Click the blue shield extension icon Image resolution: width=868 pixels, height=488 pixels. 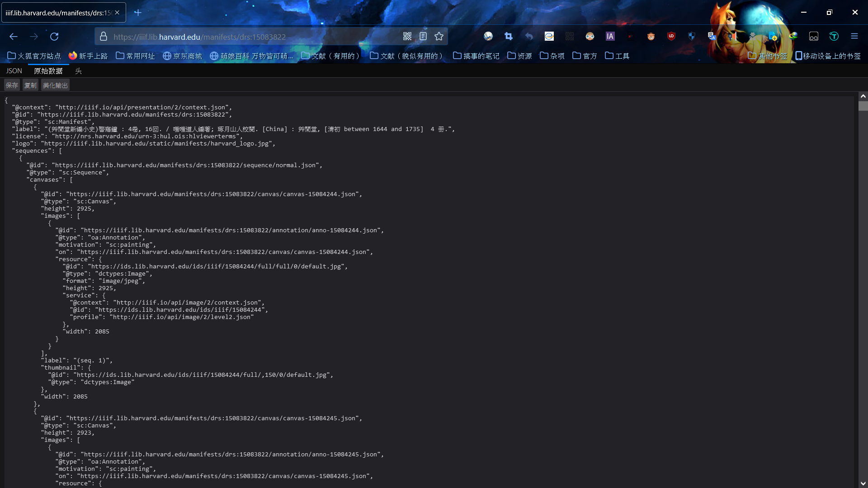[692, 37]
